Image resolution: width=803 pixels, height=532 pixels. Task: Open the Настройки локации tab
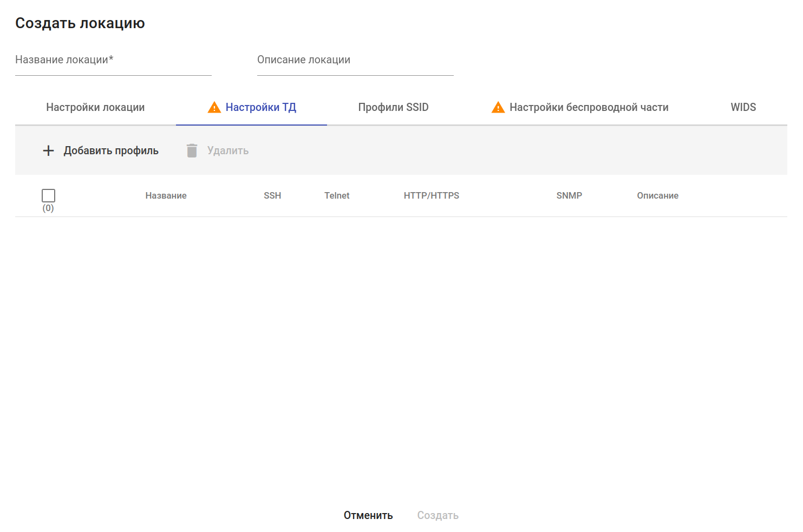(x=95, y=107)
